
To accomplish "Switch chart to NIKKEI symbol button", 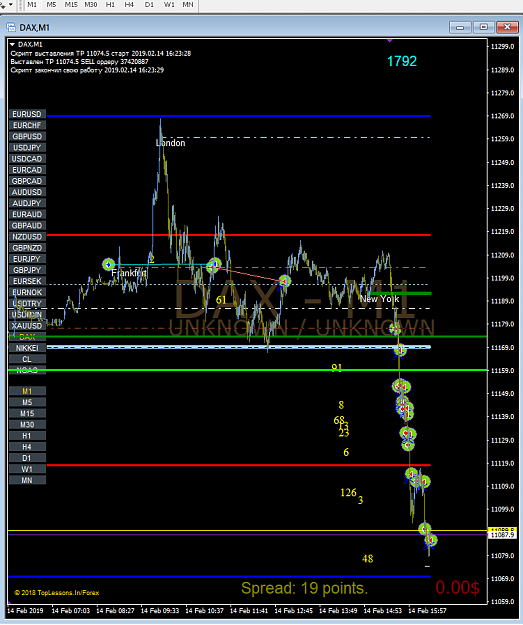I will tap(27, 349).
